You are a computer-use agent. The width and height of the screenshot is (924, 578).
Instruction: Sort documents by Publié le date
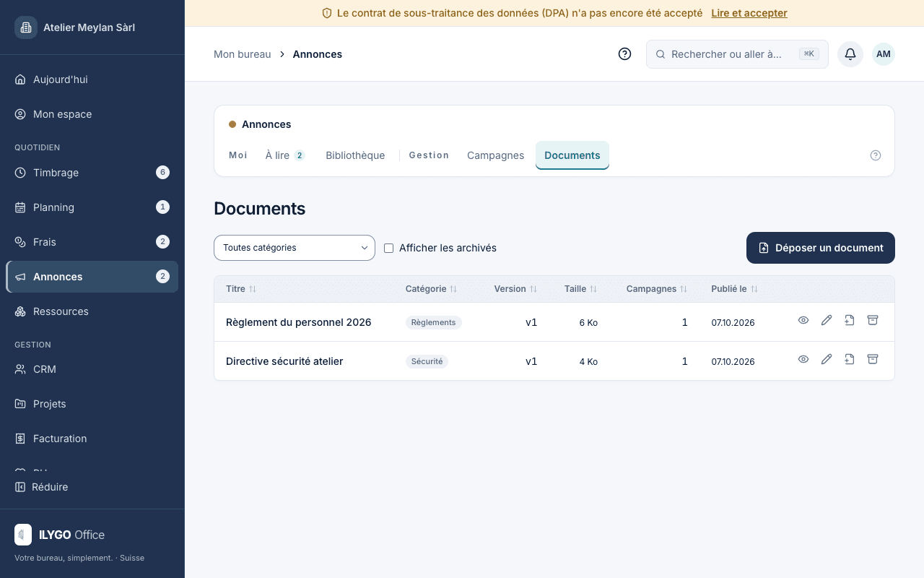735,289
